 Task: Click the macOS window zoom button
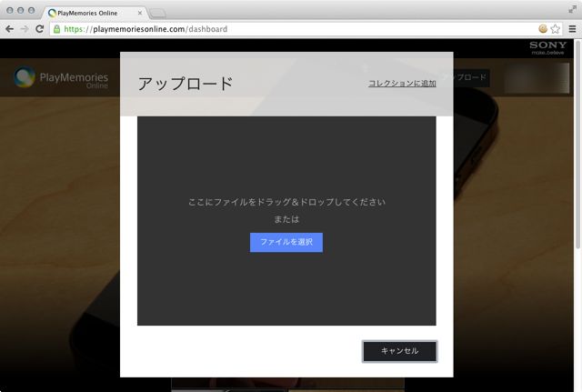coord(32,10)
